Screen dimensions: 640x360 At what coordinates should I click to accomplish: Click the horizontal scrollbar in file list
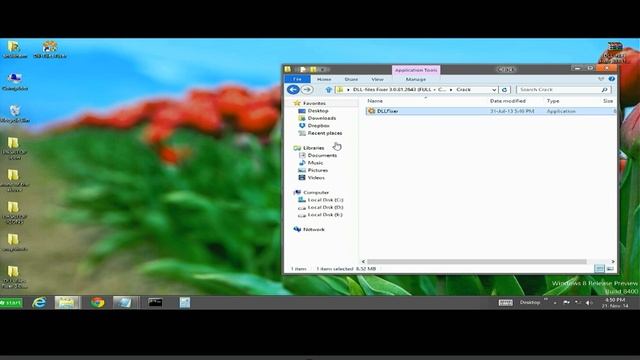pyautogui.click(x=476, y=261)
